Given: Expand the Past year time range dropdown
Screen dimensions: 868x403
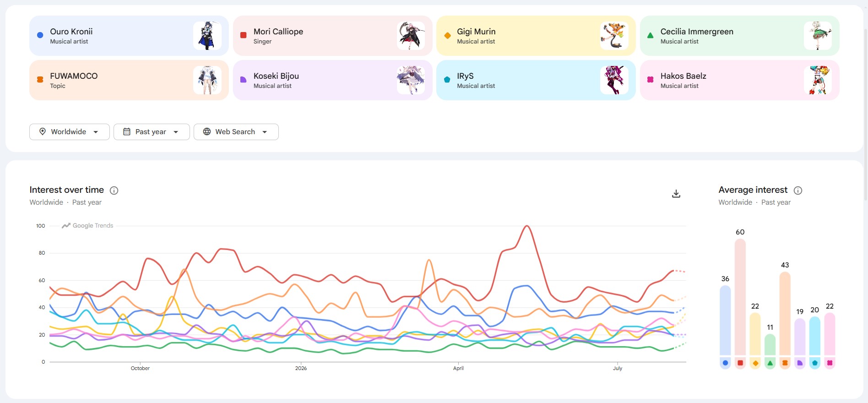Looking at the screenshot, I should pos(152,132).
